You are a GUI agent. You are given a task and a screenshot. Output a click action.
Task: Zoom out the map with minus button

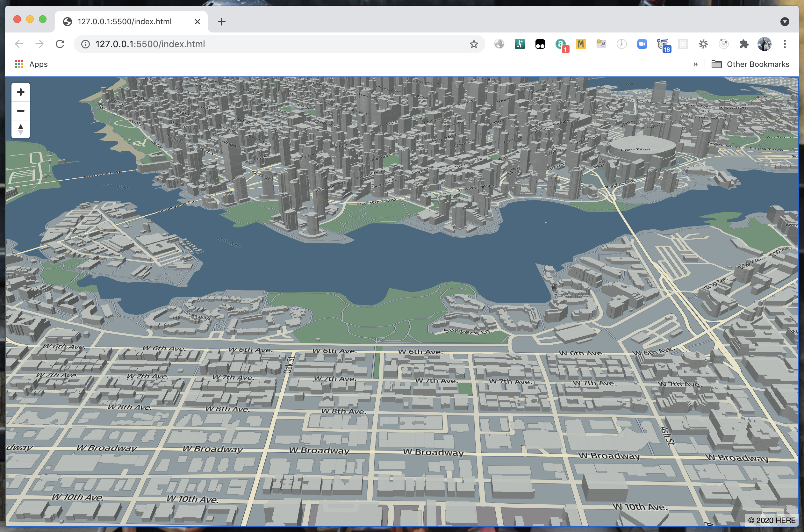(21, 111)
